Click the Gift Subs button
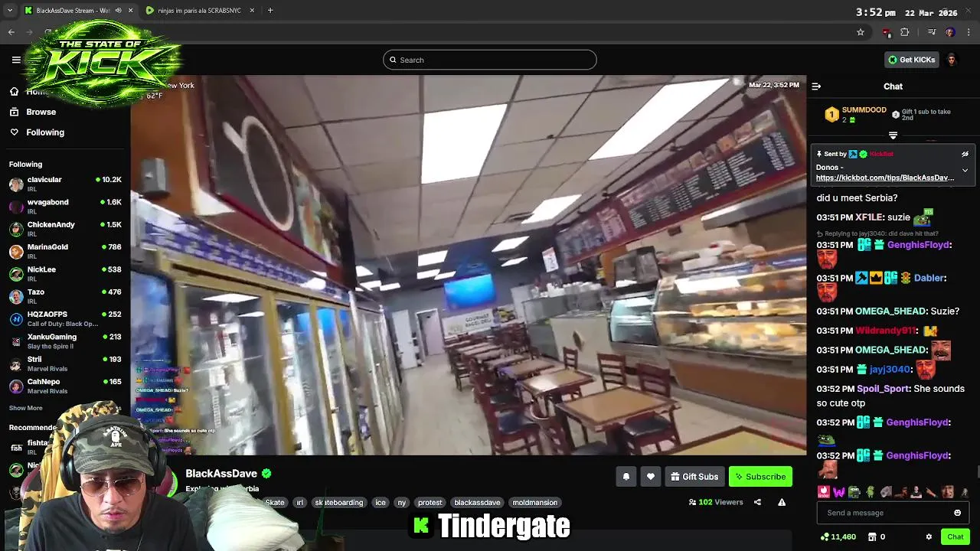Screen dimensions: 980x551 (x=694, y=477)
